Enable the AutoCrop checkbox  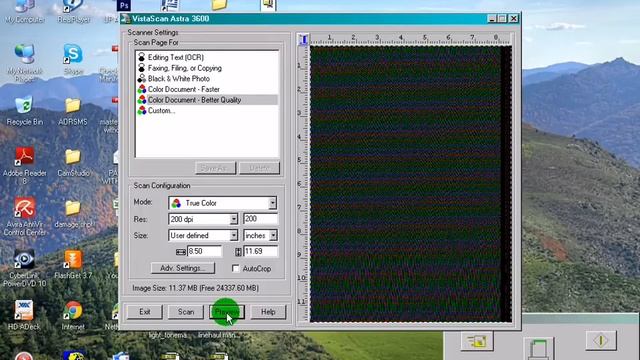pos(236,268)
